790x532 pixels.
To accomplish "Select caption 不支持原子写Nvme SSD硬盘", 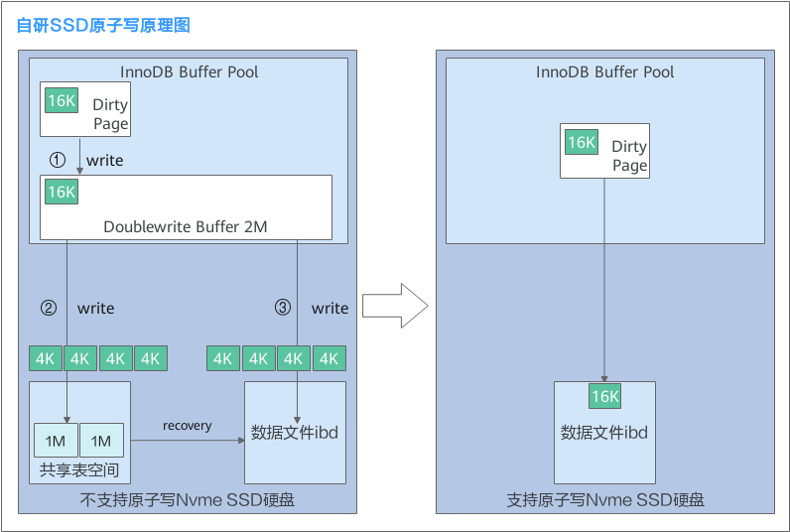I will 188,500.
